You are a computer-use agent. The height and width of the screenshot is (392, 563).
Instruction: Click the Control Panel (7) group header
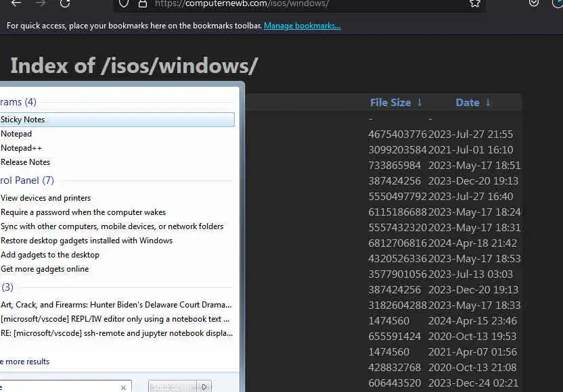[27, 180]
